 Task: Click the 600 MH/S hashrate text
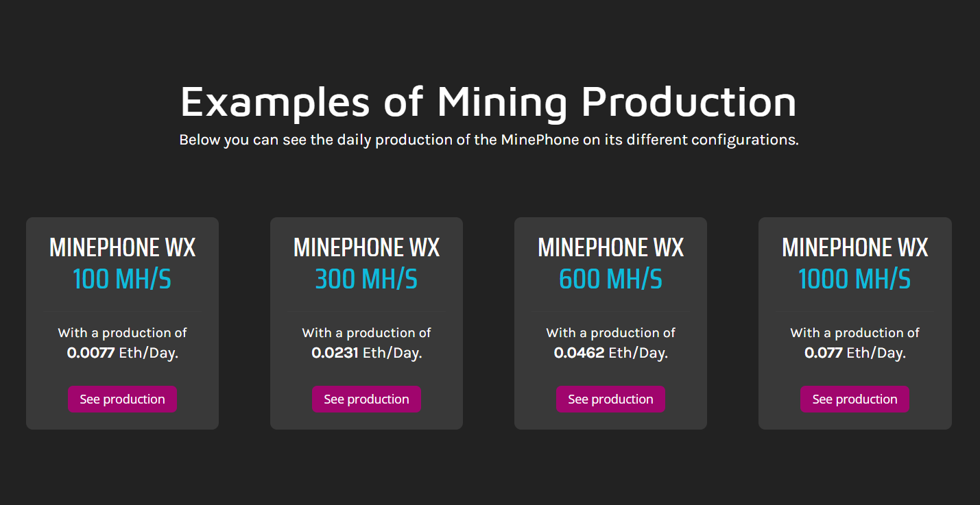[x=610, y=280]
